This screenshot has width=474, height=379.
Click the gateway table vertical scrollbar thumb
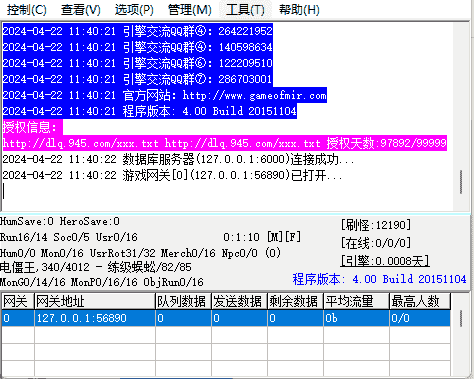coord(461,318)
